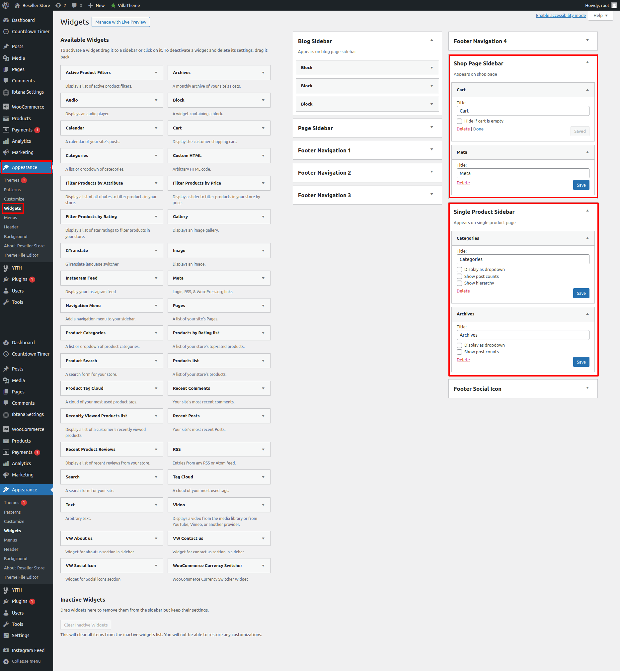620x672 pixels.
Task: Click the root user avatar
Action: coord(614,5)
